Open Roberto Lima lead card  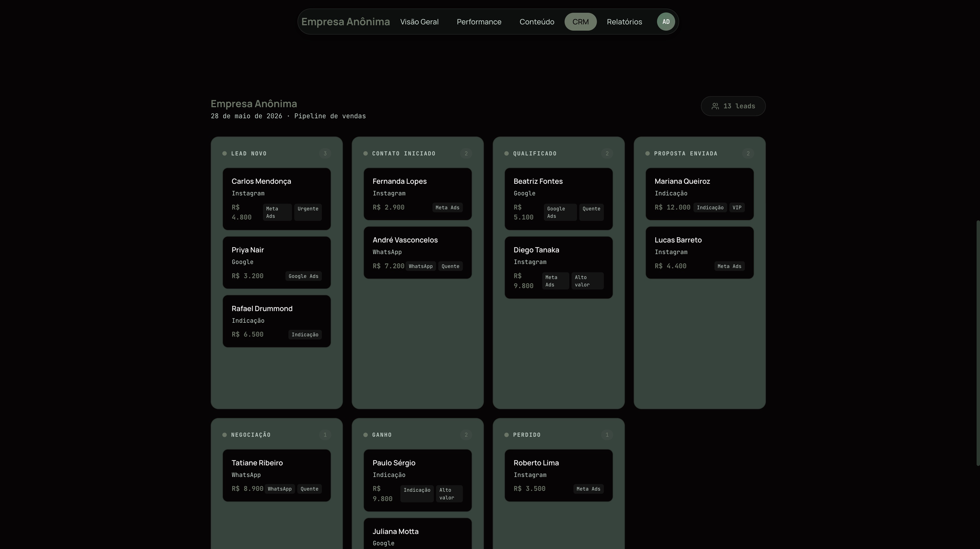[x=558, y=476]
